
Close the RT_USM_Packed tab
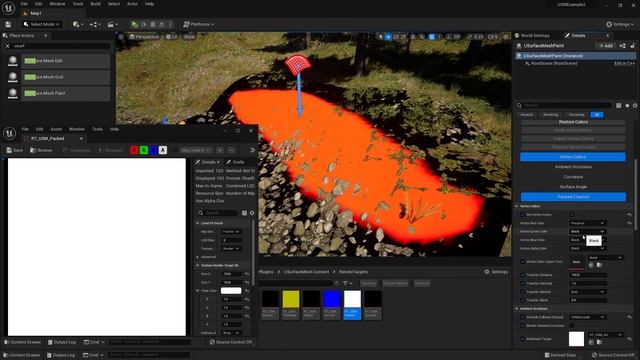(81, 139)
